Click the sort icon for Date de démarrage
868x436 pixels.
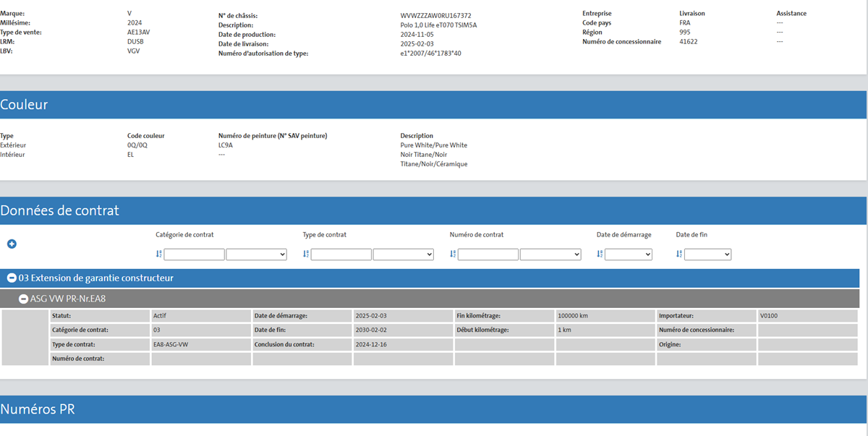(600, 255)
